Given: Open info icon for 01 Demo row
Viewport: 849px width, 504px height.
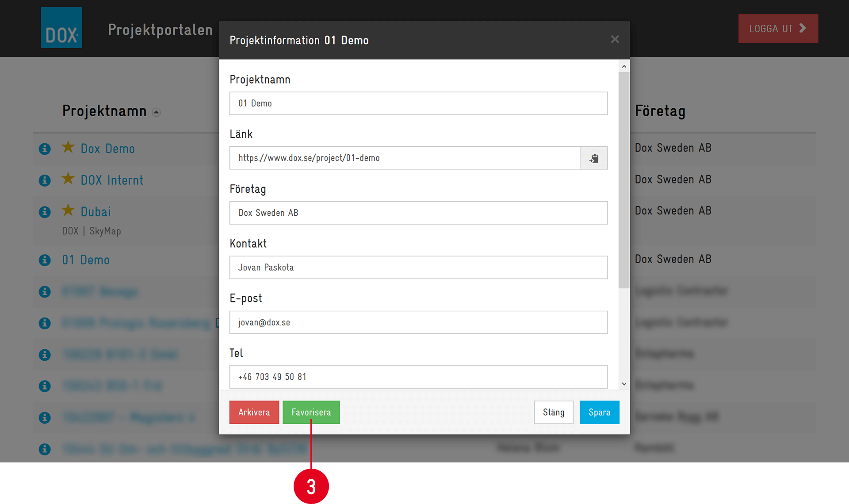Looking at the screenshot, I should [x=45, y=260].
